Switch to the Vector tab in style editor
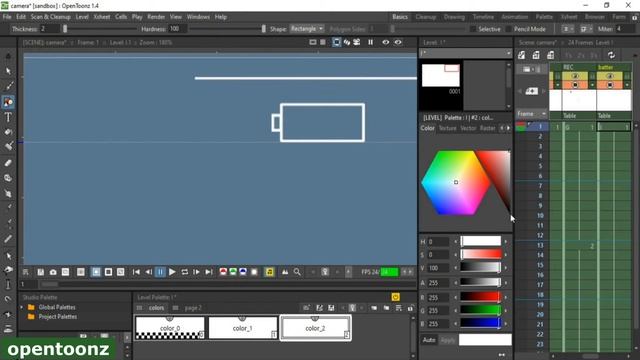 tap(468, 128)
